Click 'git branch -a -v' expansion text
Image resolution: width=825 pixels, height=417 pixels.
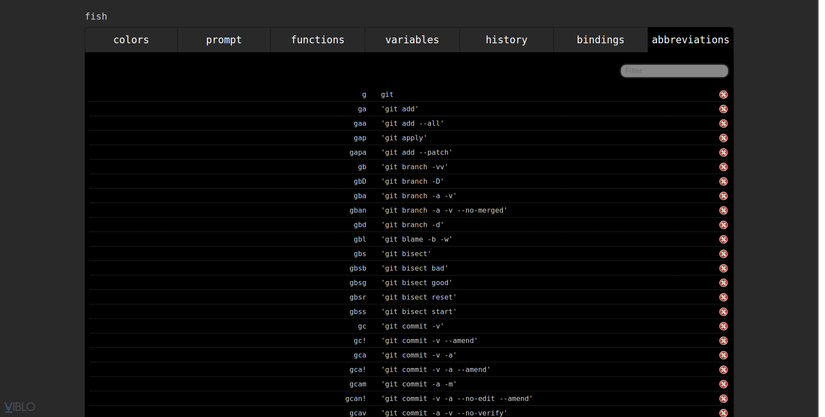pyautogui.click(x=419, y=196)
